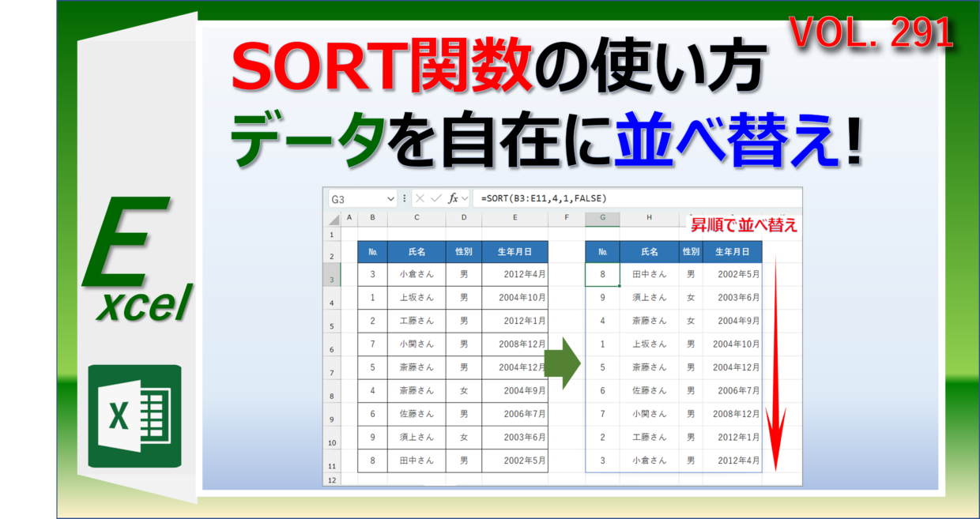This screenshot has width=980, height=519.
Task: Select column E header
Action: click(x=514, y=218)
